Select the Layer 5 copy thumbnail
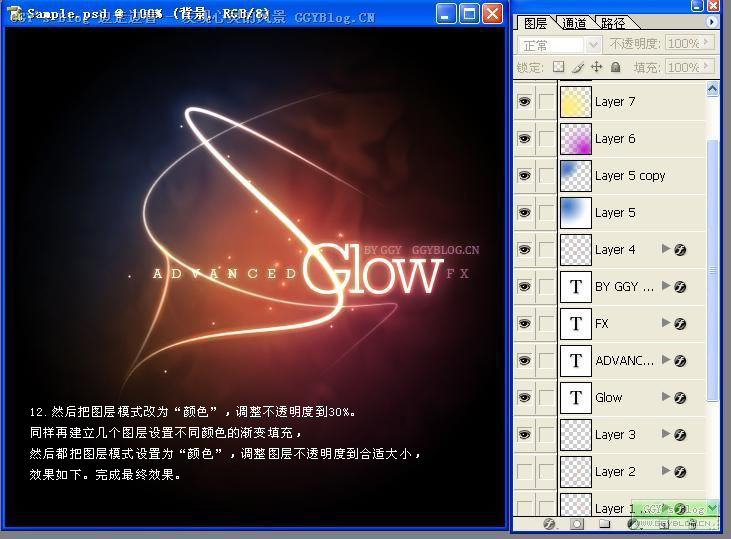The height and width of the screenshot is (539, 731). click(x=576, y=176)
